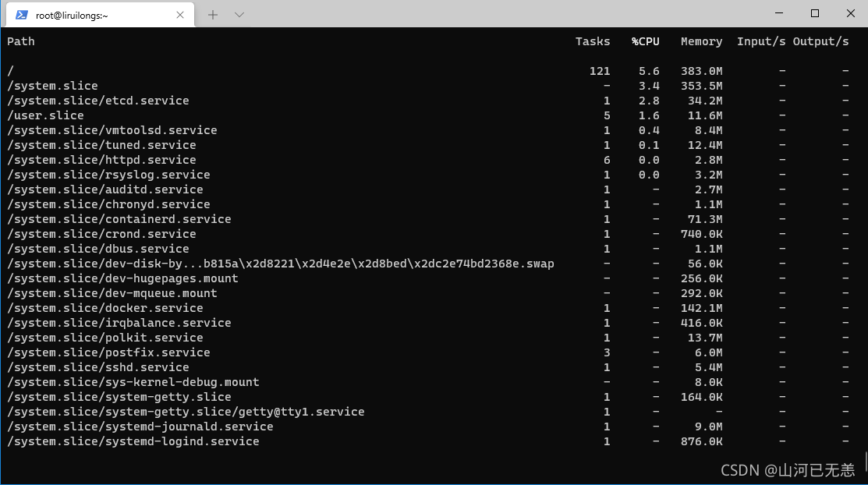Click the chronyd.service path
The image size is (868, 485).
(x=108, y=204)
